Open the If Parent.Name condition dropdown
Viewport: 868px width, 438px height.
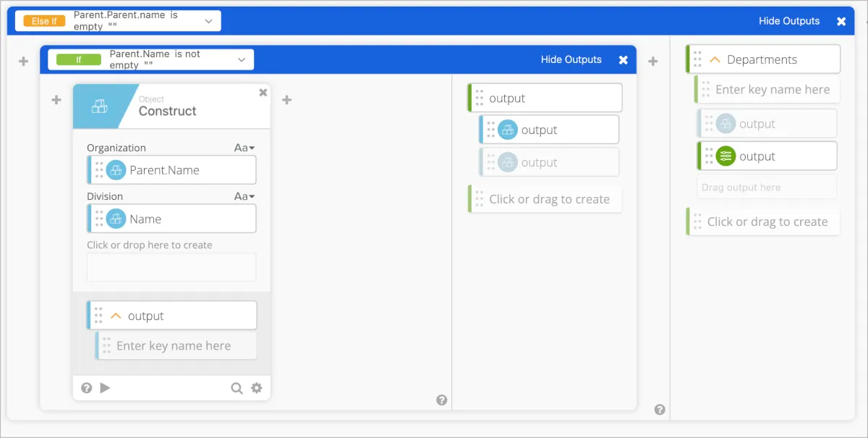pyautogui.click(x=242, y=59)
